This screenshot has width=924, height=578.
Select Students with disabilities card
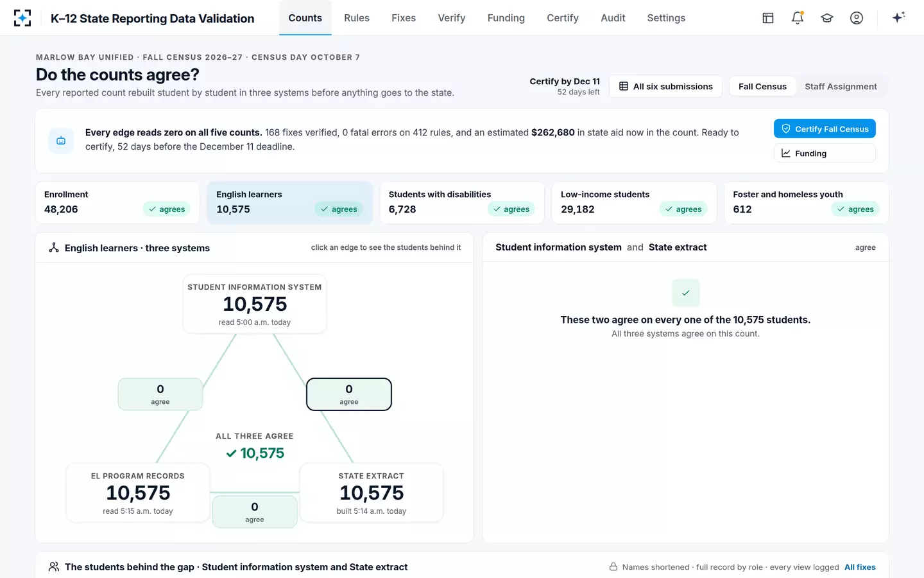pos(462,202)
